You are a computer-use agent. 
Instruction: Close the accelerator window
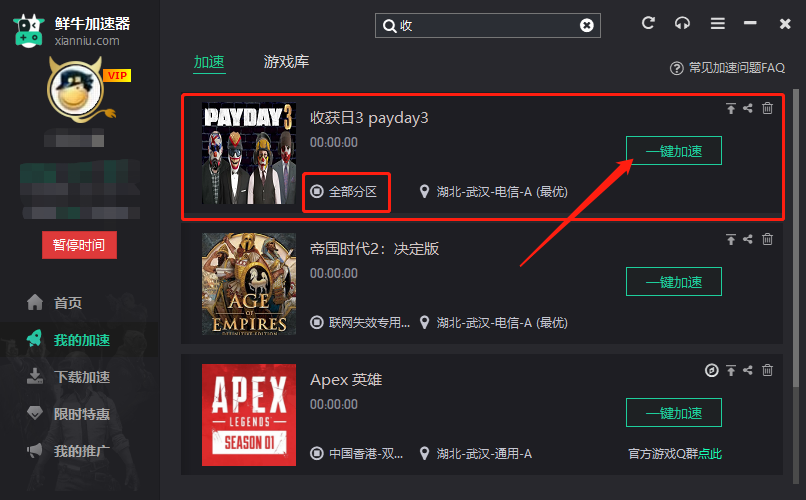point(784,24)
